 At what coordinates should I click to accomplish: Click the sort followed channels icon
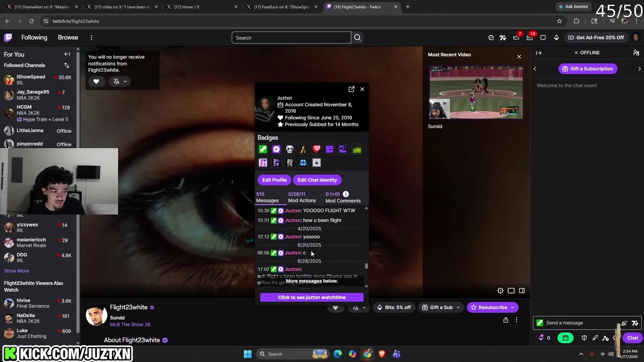tap(66, 65)
